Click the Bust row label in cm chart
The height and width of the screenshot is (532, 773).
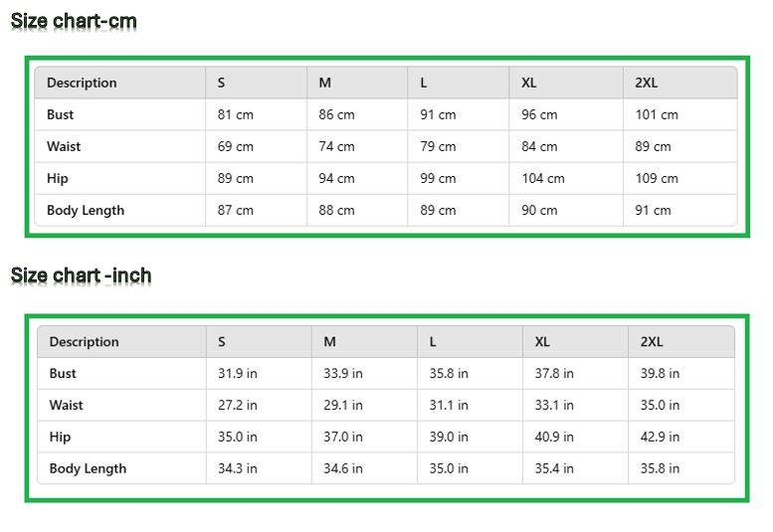pyautogui.click(x=61, y=114)
